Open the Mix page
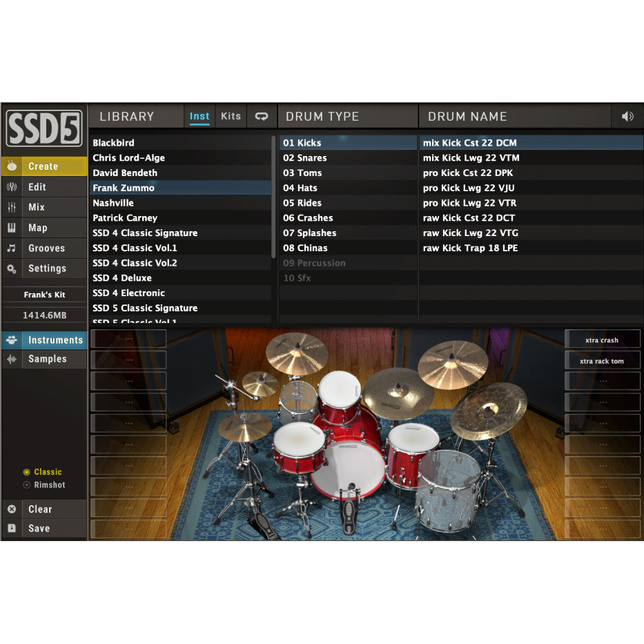 pyautogui.click(x=44, y=207)
